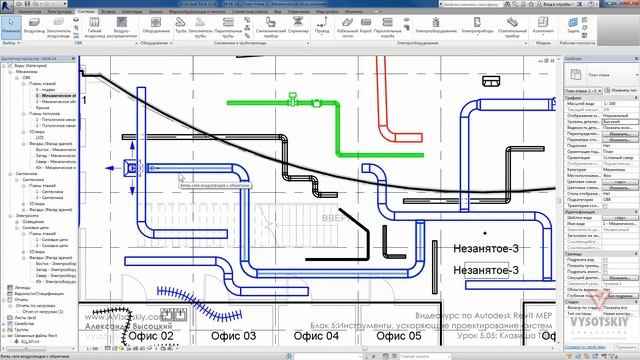Select the Изменить (Modify) arrow tool
640x360 pixels.
click(x=11, y=27)
